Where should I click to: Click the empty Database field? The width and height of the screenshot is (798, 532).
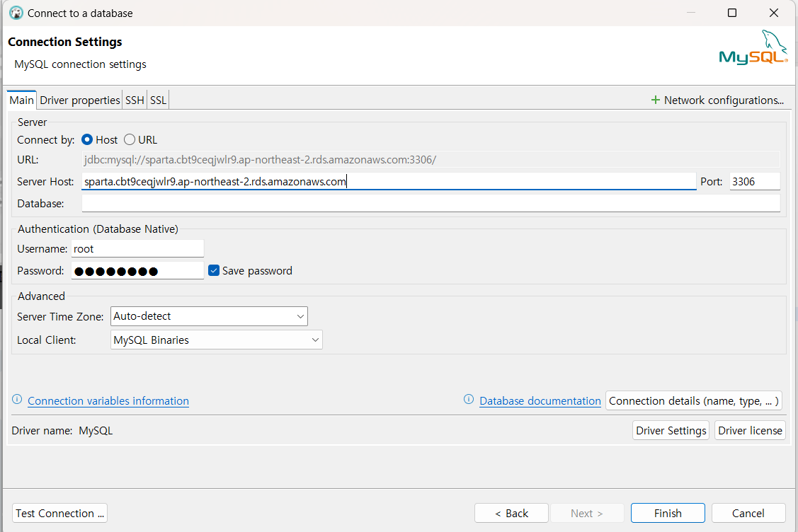point(431,204)
